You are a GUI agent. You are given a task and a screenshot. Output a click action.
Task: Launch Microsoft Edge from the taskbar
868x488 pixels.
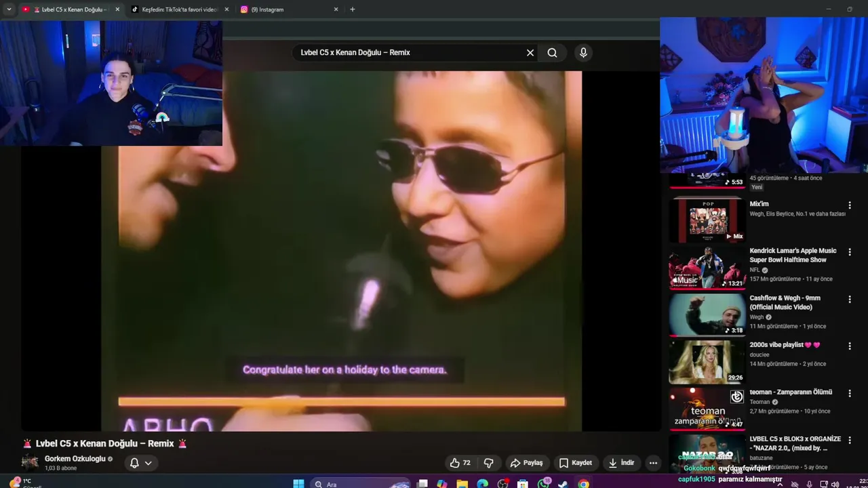click(x=482, y=484)
